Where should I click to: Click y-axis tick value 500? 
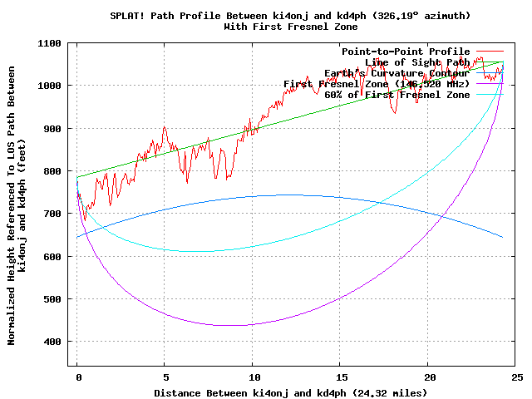(x=52, y=299)
